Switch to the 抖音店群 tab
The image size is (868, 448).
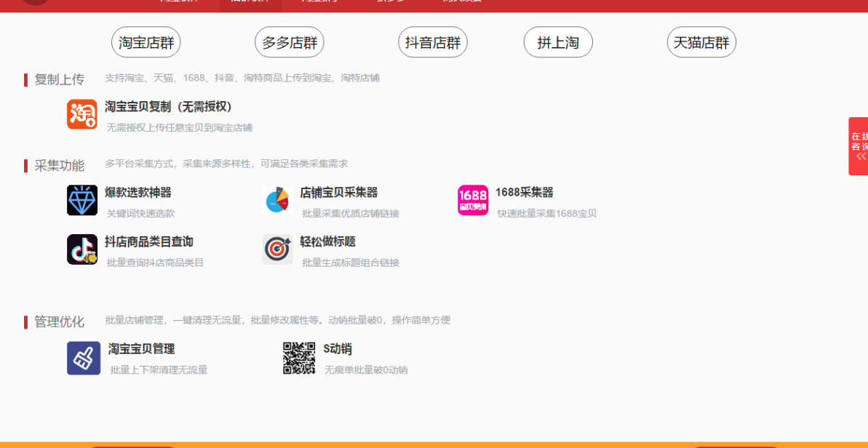point(433,42)
